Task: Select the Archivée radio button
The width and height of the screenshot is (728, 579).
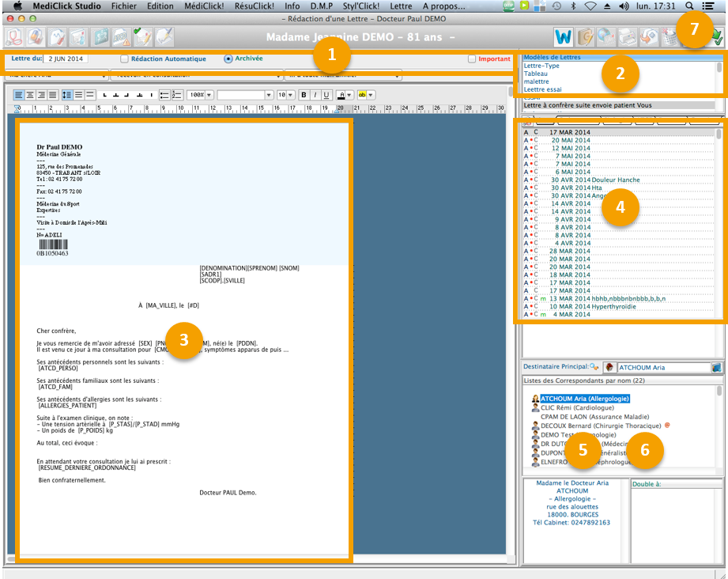Action: (x=228, y=59)
